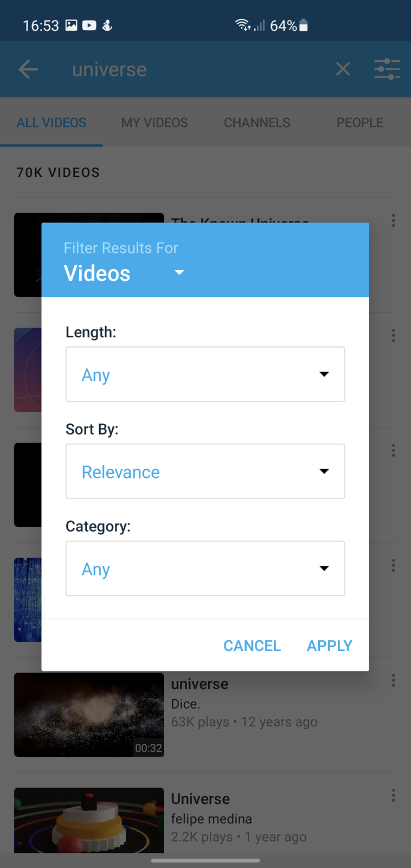411x868 pixels.
Task: Tap Apply in the filter dialog
Action: (330, 646)
